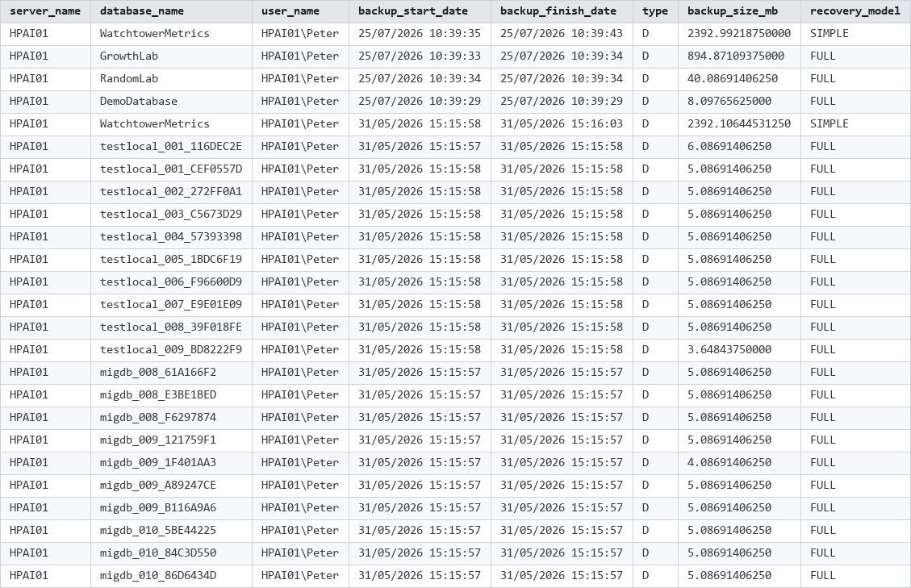Click SIMPLE recovery model in first row
Viewport: 911px width, 588px height.
pos(856,34)
